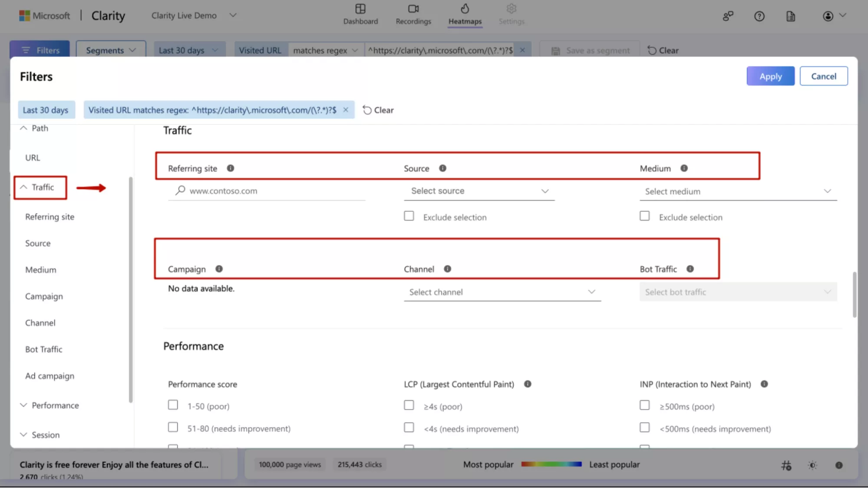Click info icon beside Bot Traffic label
The height and width of the screenshot is (488, 868).
pyautogui.click(x=690, y=269)
